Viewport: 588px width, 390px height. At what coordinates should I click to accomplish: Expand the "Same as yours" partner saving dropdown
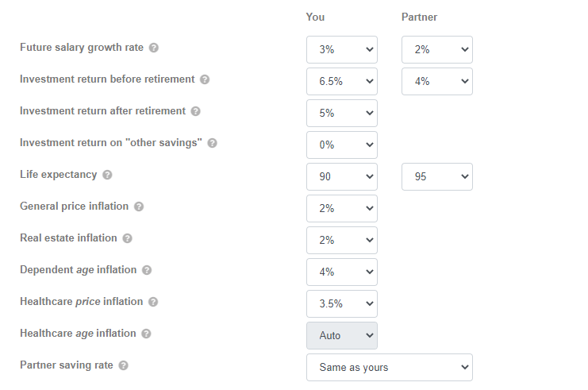pos(390,367)
